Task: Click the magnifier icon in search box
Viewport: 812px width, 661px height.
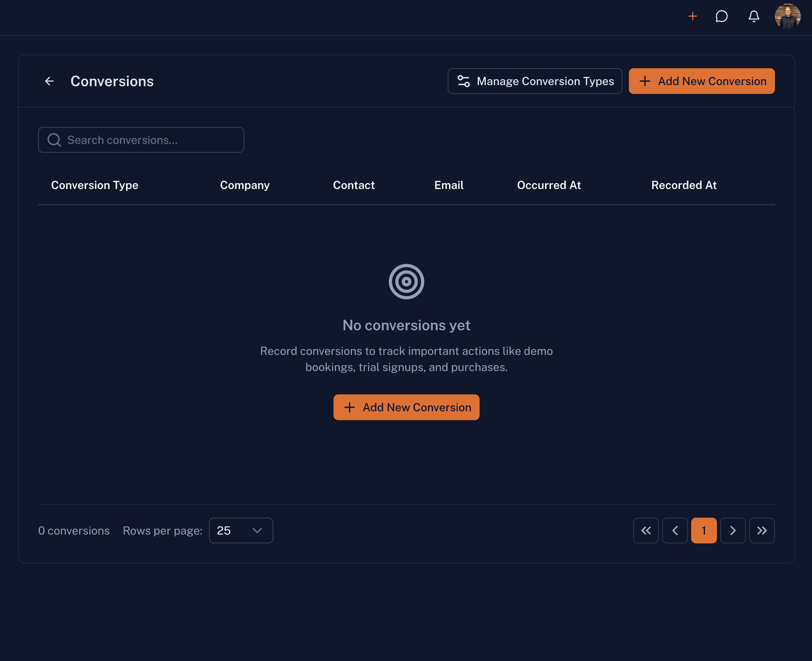Action: point(54,140)
